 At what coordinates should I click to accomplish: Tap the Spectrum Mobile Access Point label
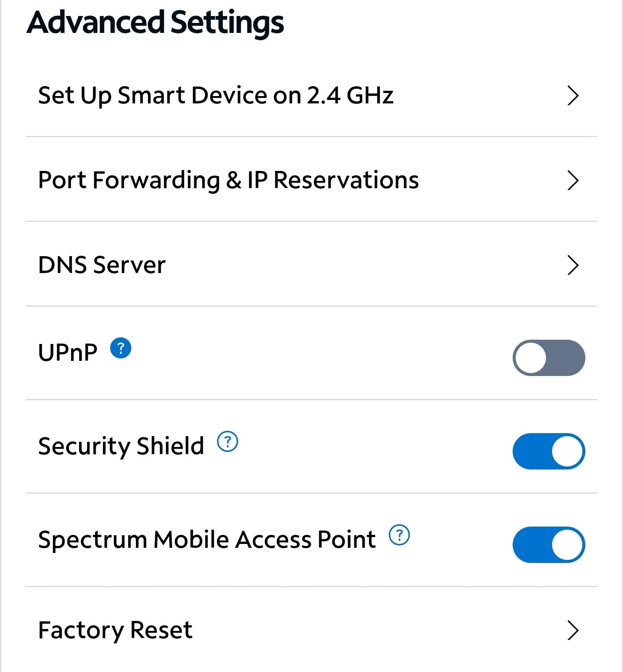(207, 540)
